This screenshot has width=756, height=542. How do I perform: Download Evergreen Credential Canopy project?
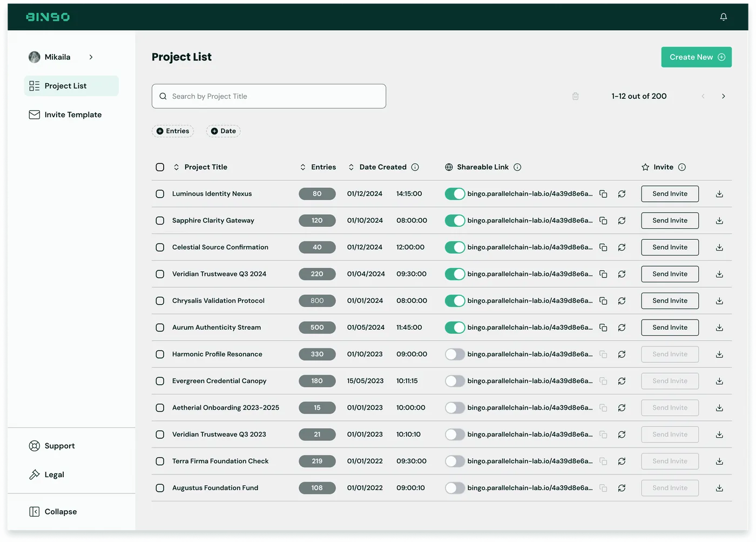click(719, 381)
